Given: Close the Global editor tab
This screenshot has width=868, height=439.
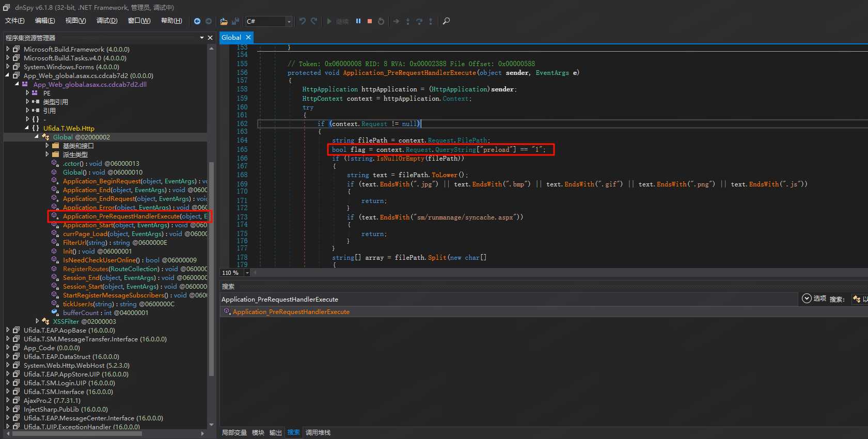Looking at the screenshot, I should 248,37.
